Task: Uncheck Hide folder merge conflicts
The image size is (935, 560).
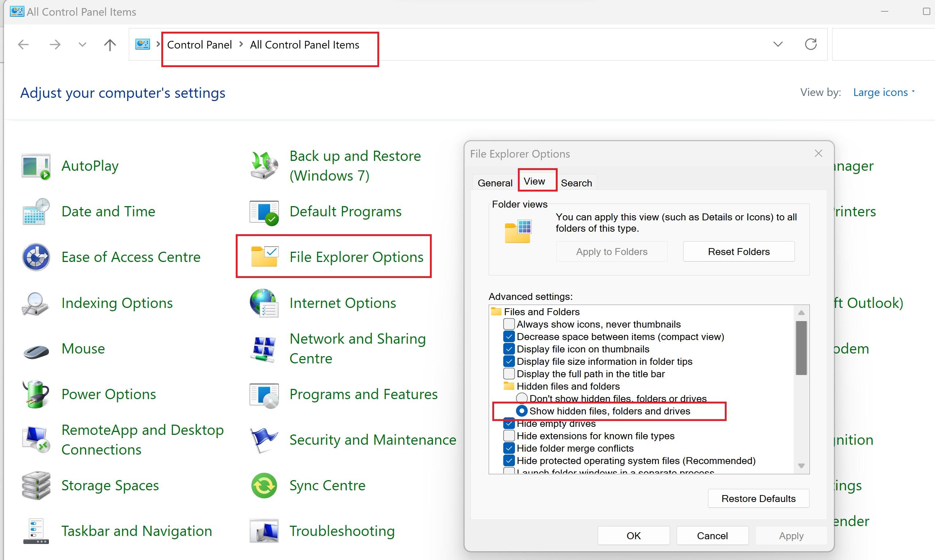Action: point(509,448)
